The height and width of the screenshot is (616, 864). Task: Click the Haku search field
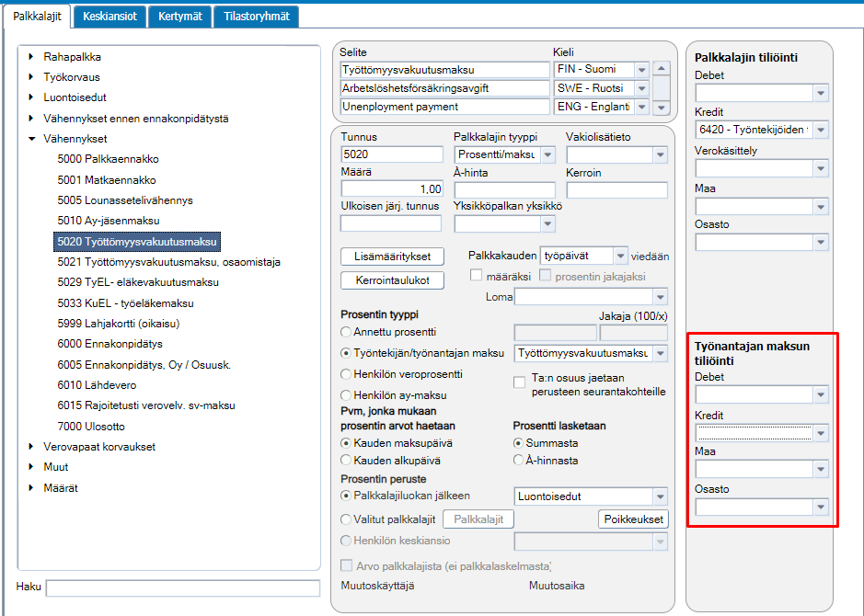tap(183, 587)
